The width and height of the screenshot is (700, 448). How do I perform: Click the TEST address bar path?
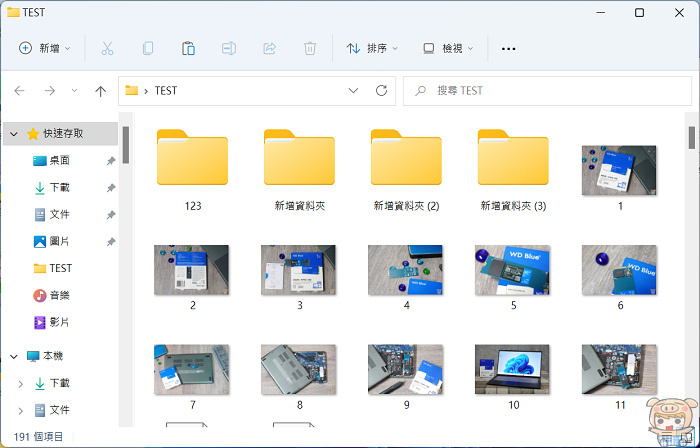[x=166, y=91]
